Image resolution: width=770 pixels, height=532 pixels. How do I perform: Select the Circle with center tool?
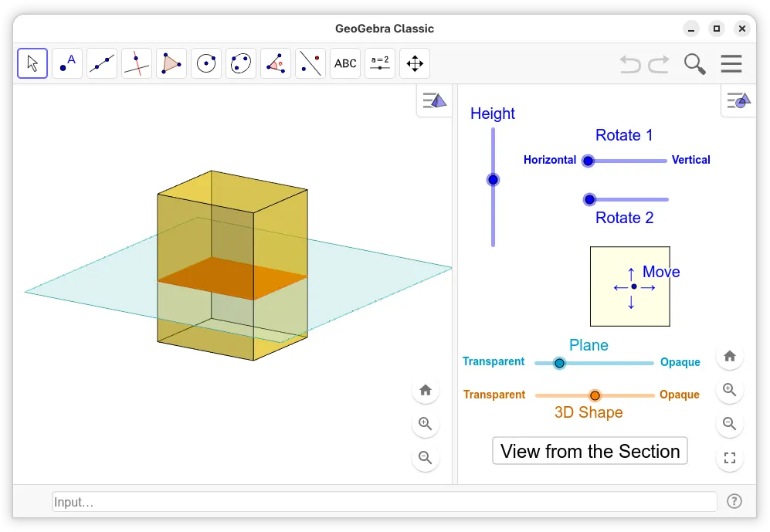pos(206,63)
